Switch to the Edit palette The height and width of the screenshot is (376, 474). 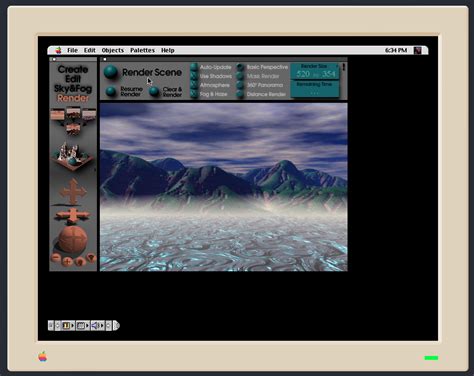click(x=73, y=79)
